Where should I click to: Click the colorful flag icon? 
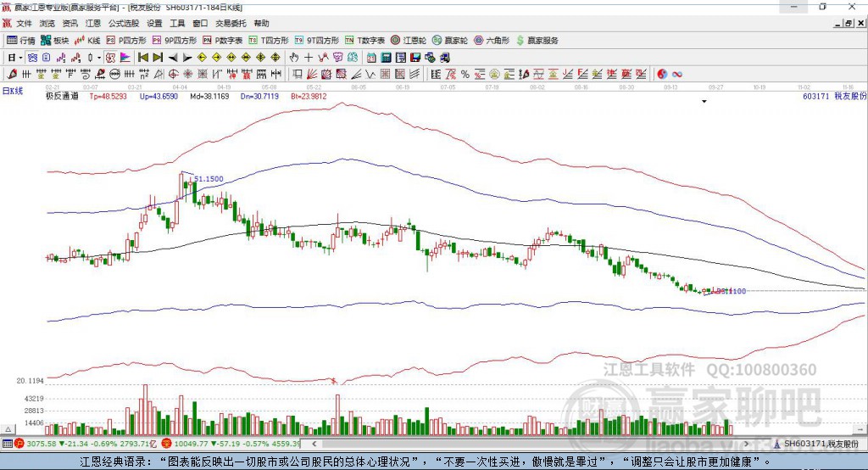(x=125, y=58)
